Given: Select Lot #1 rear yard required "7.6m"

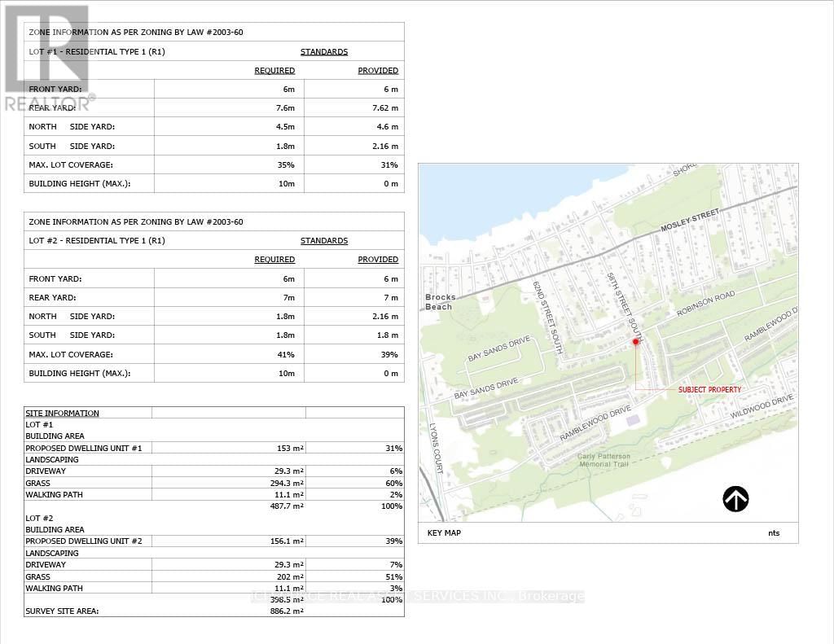Looking at the screenshot, I should pyautogui.click(x=285, y=108).
